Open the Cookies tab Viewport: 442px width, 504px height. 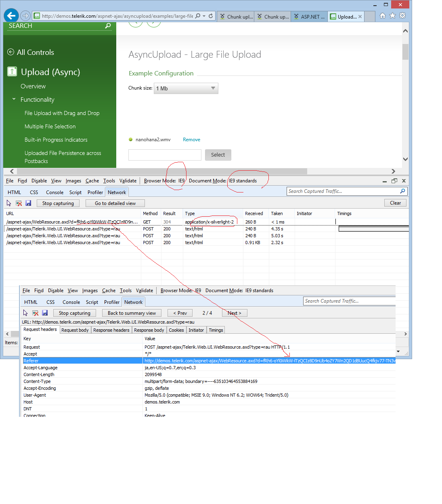point(176,330)
